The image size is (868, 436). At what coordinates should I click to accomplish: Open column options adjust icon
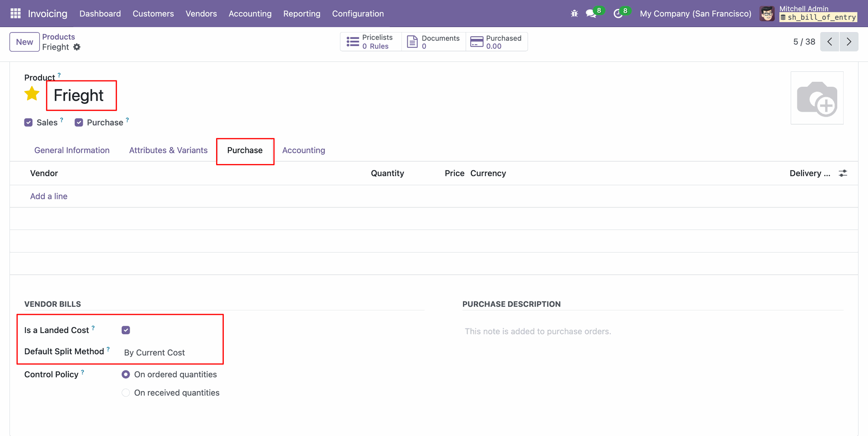coord(843,173)
